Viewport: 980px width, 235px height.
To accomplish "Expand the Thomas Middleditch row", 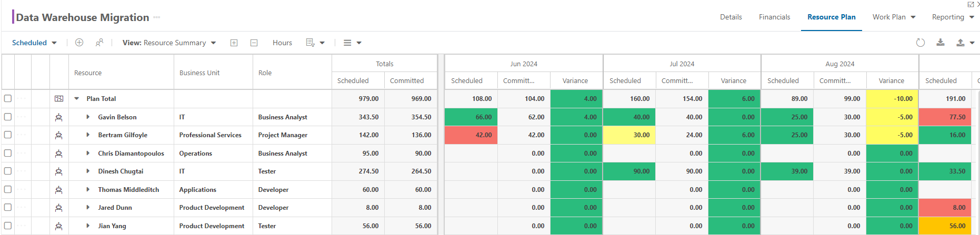I will coord(88,189).
